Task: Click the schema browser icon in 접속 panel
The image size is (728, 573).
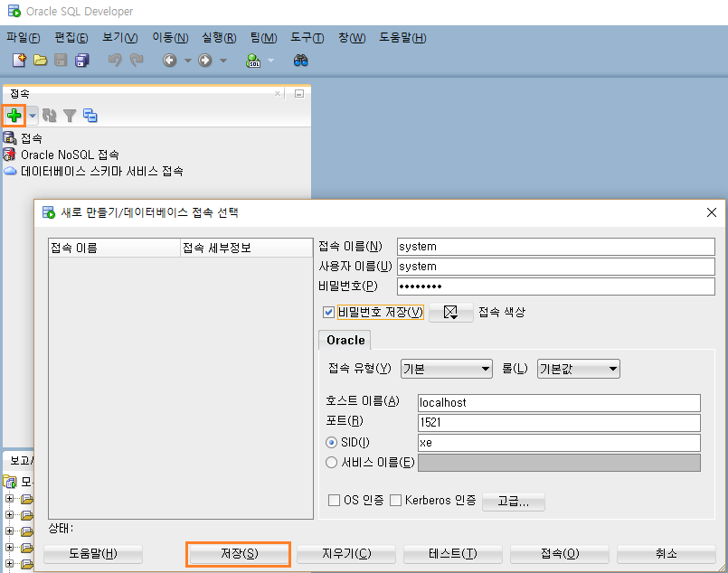Action: tap(90, 115)
